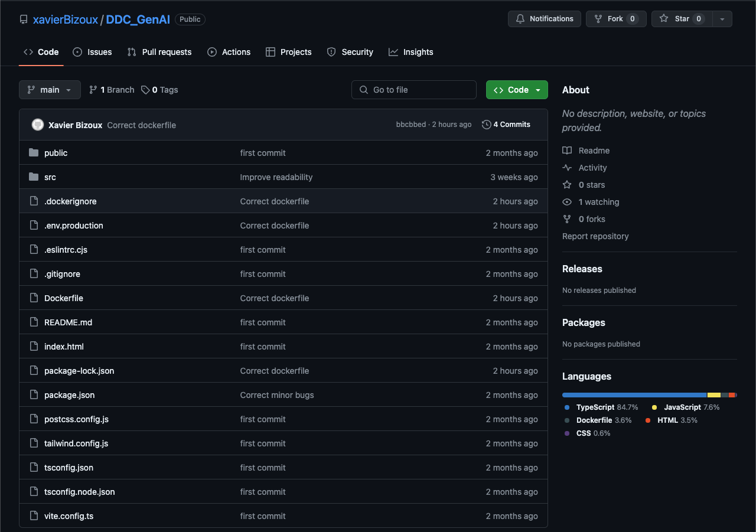Open the Star options arrow dropdown
Viewport: 756px width, 532px height.
(722, 18)
